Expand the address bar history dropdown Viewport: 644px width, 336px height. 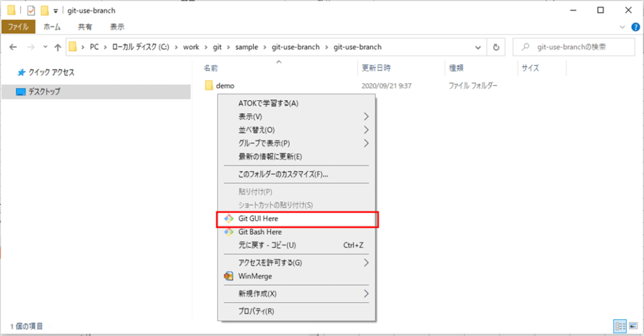click(479, 47)
